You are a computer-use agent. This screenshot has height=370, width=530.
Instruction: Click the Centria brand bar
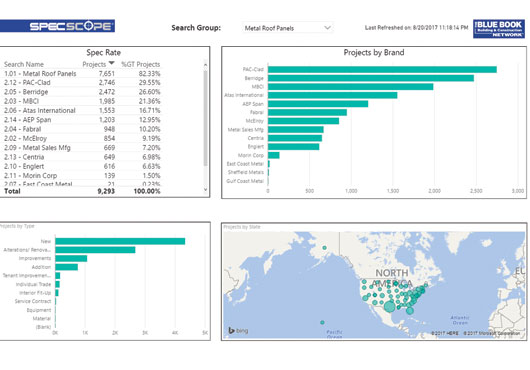[295, 138]
